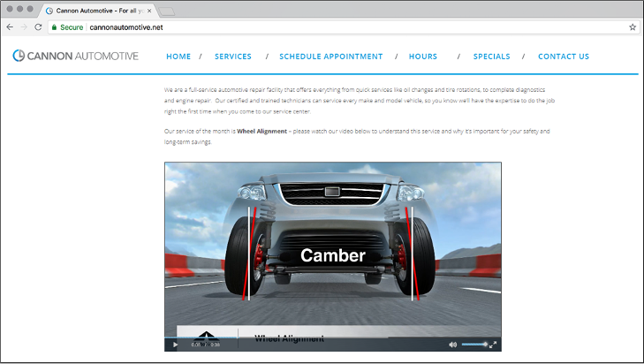Bookmark this page with the star icon
This screenshot has width=644, height=364.
[x=632, y=27]
